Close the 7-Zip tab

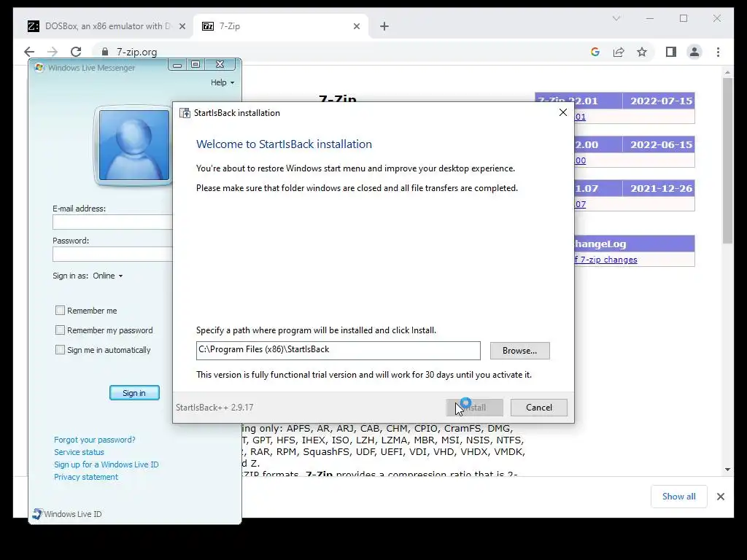click(356, 27)
